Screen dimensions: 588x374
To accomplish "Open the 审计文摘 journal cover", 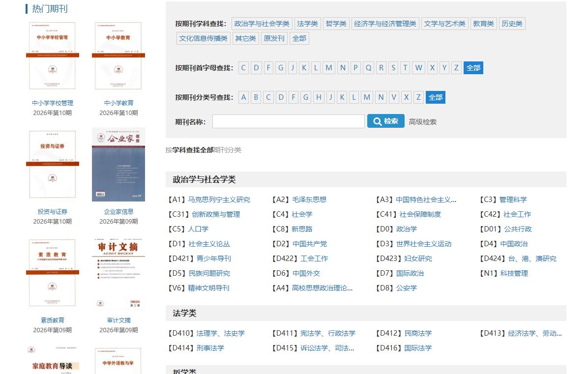I will pos(118,274).
